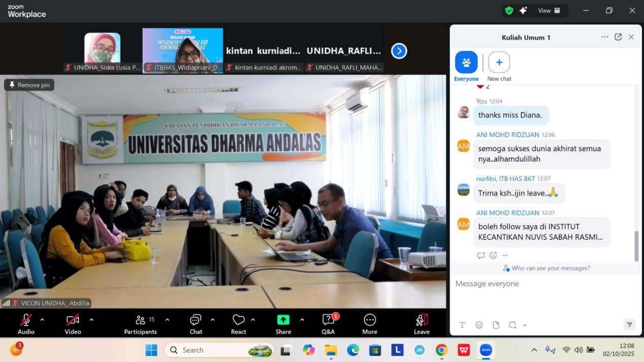Screen dimensions: 644x362
Task: Start a New chat
Action: (499, 62)
